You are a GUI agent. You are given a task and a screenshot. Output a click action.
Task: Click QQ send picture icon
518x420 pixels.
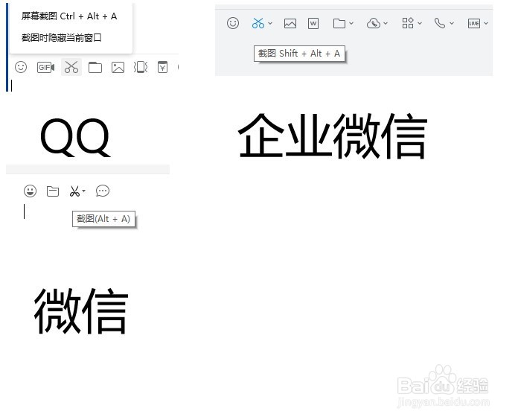(118, 68)
